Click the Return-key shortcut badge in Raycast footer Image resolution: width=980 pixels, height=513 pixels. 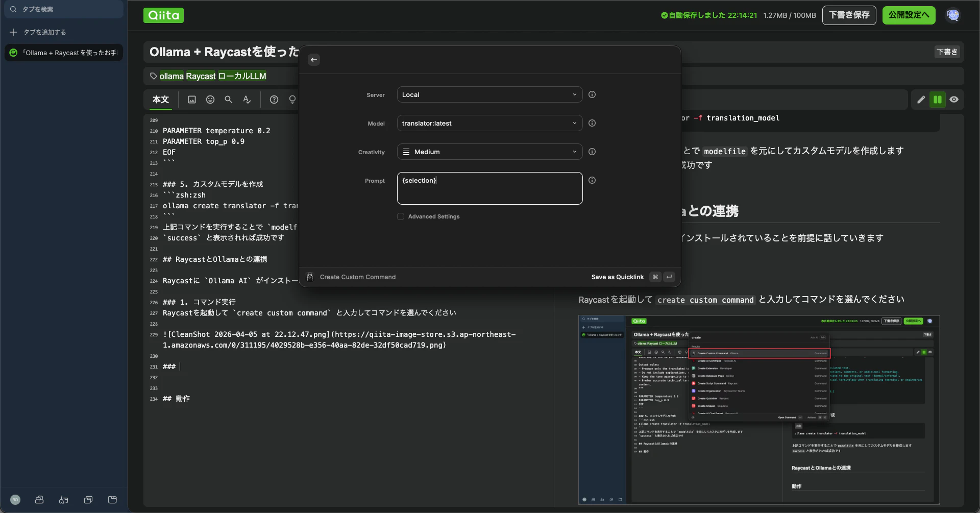pos(669,277)
